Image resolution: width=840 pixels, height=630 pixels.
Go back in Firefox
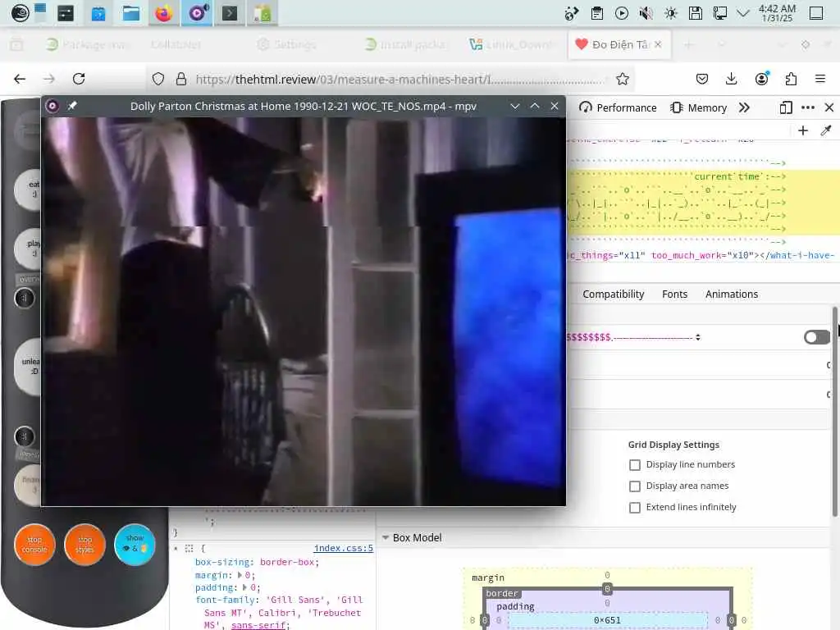click(x=20, y=80)
